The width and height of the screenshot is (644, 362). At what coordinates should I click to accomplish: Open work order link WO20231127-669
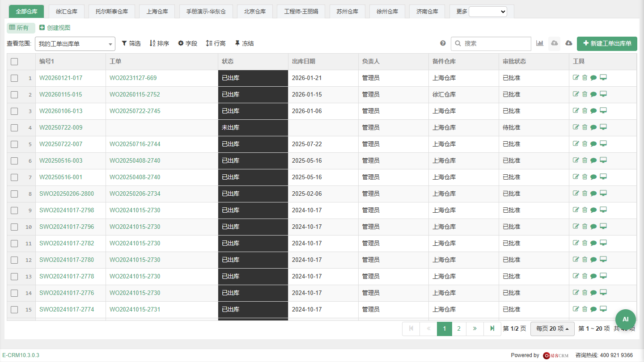[133, 78]
